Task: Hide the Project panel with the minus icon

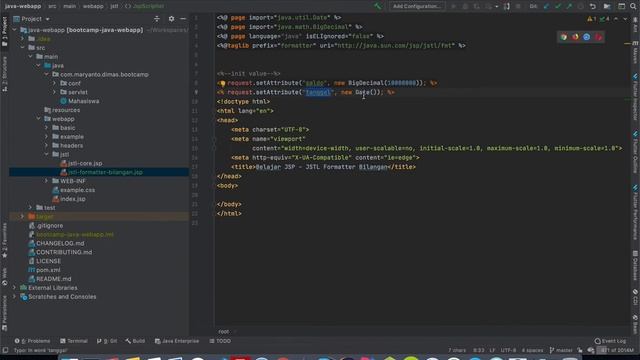Action: [x=183, y=19]
